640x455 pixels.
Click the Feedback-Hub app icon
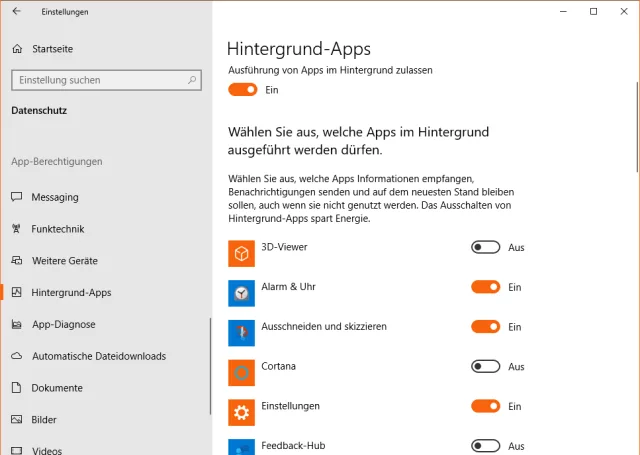(x=242, y=447)
